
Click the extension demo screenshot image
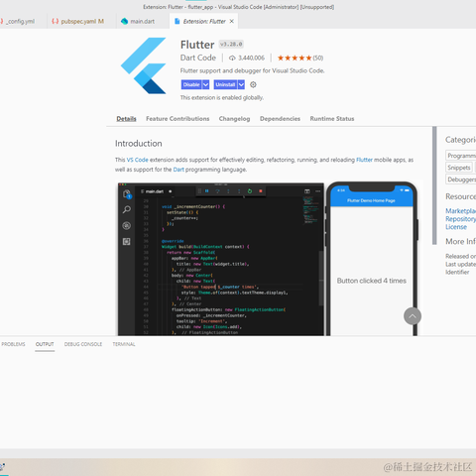point(268,259)
